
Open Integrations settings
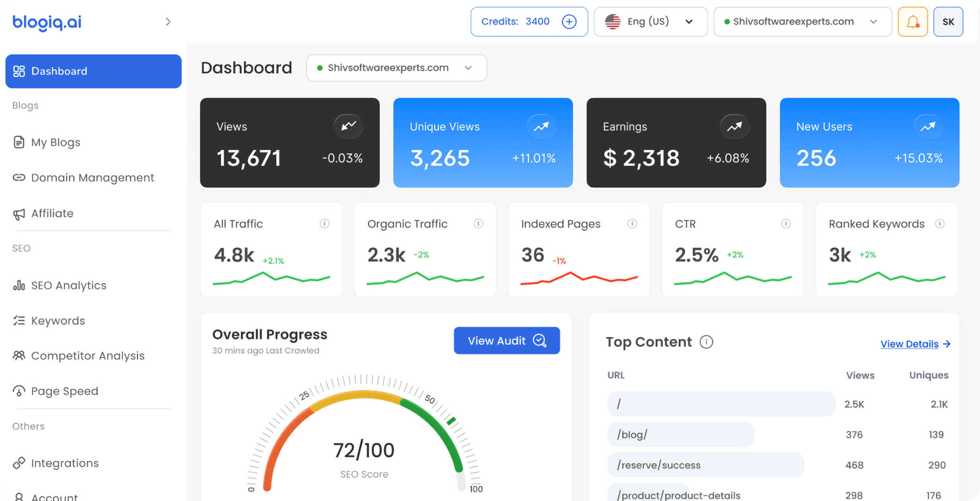pyautogui.click(x=65, y=463)
